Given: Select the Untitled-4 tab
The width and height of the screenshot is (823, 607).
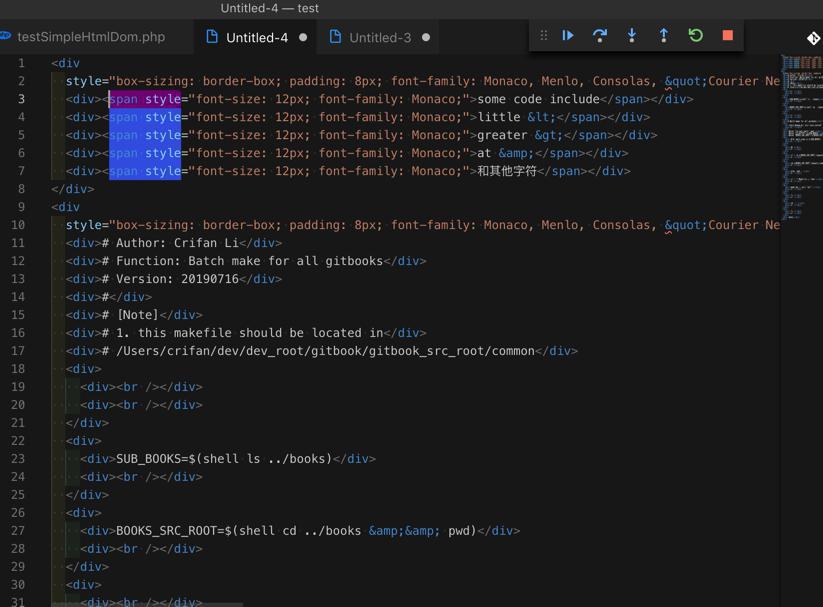Looking at the screenshot, I should tap(256, 37).
